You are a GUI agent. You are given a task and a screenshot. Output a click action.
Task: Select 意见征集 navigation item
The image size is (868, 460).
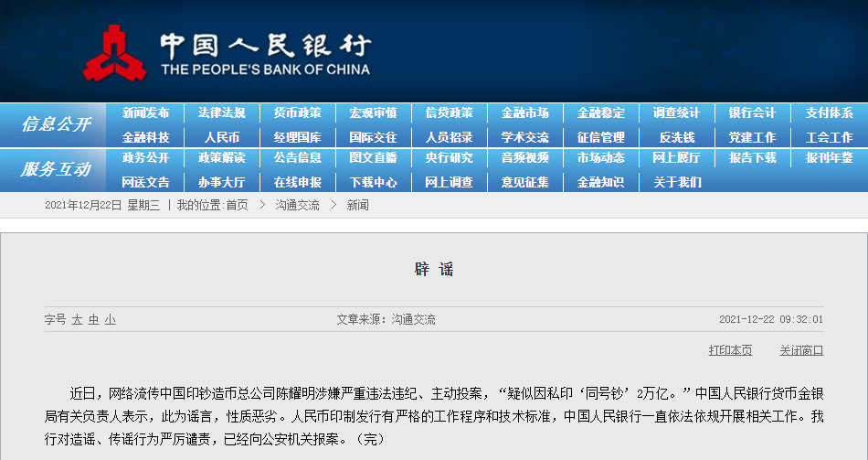point(524,182)
